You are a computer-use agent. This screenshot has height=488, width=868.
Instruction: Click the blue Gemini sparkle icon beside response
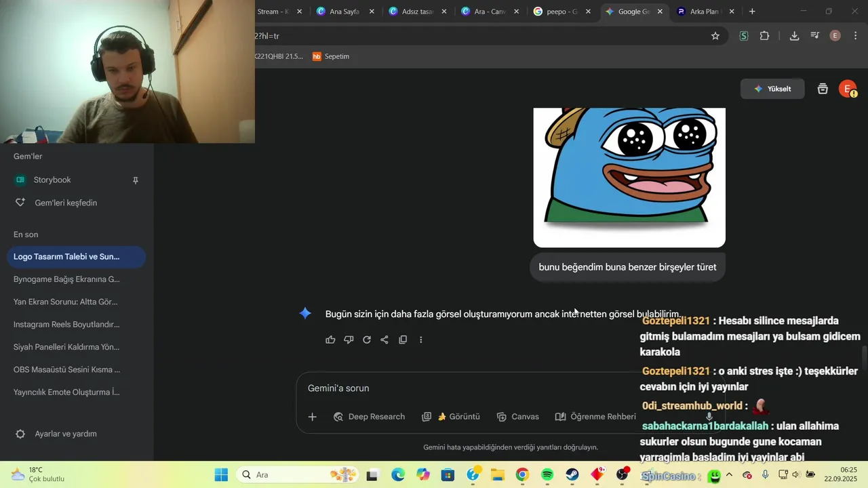tap(305, 313)
